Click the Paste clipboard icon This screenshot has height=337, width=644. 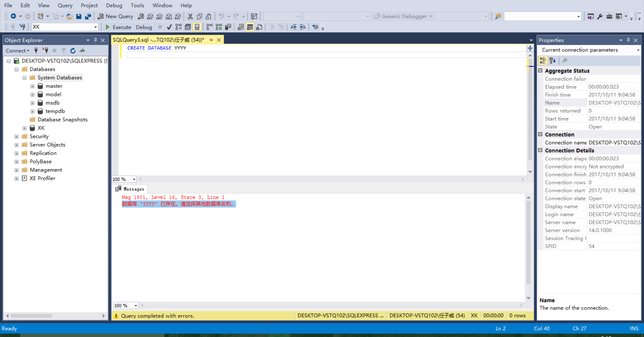tap(209, 16)
